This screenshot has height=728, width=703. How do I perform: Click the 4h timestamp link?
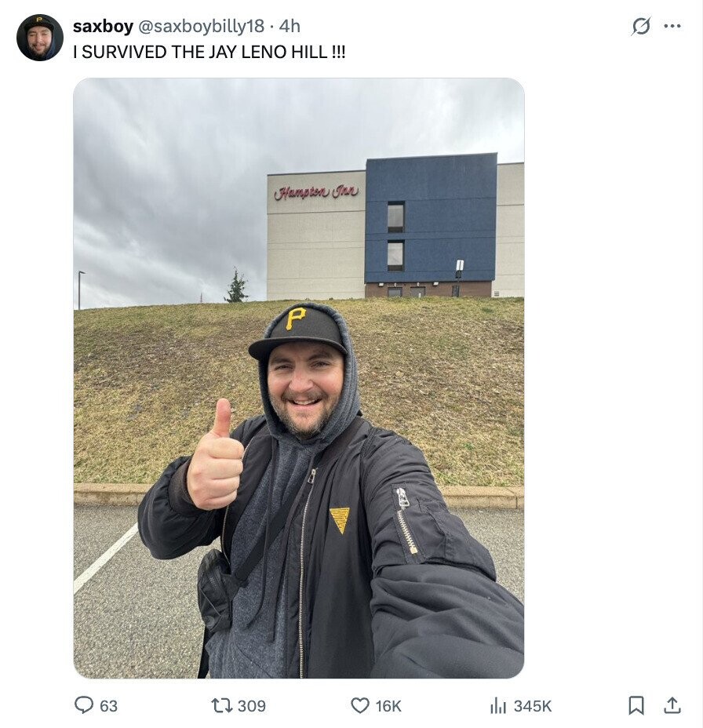click(290, 26)
